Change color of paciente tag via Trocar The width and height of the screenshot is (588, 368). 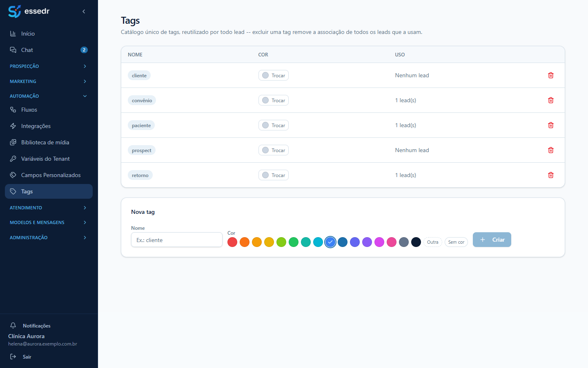pos(274,125)
